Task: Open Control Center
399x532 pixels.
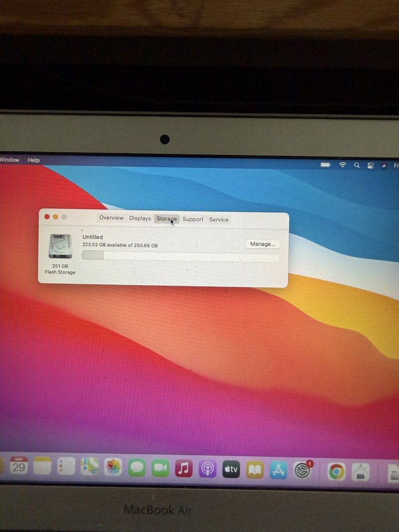Action: tap(370, 166)
